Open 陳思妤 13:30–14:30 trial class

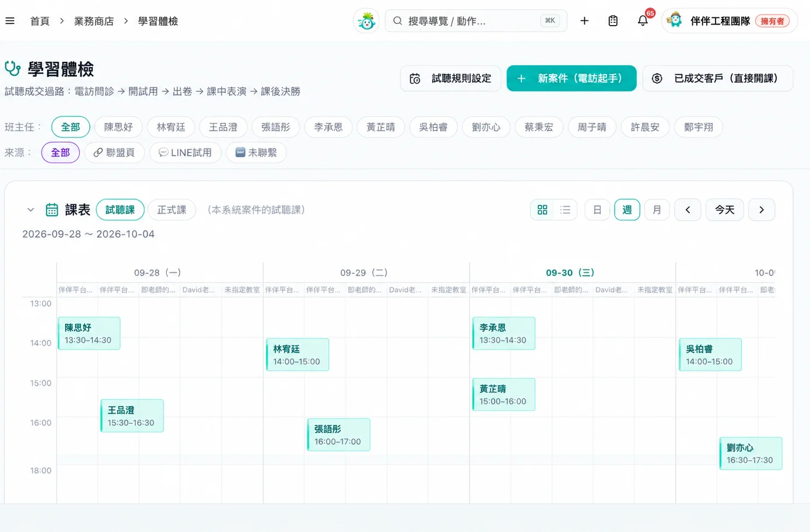pyautogui.click(x=89, y=333)
